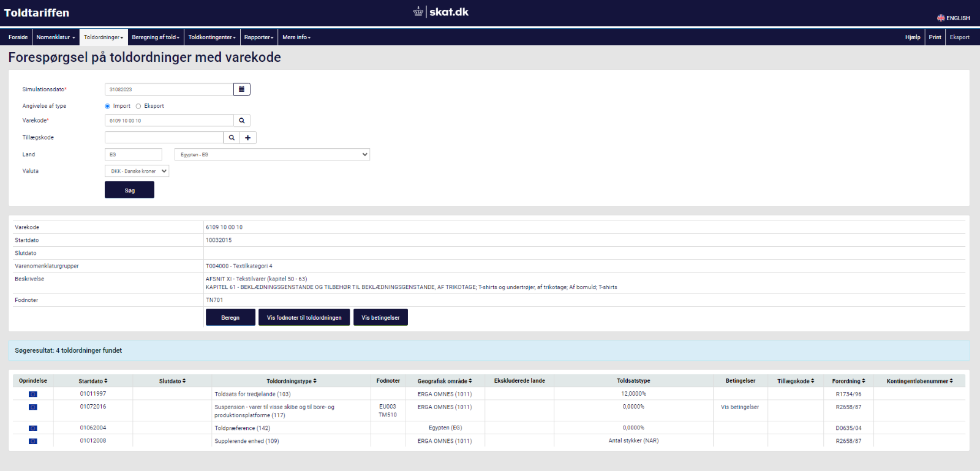980x471 pixels.
Task: Sort table by Geografisk område column
Action: pos(445,381)
